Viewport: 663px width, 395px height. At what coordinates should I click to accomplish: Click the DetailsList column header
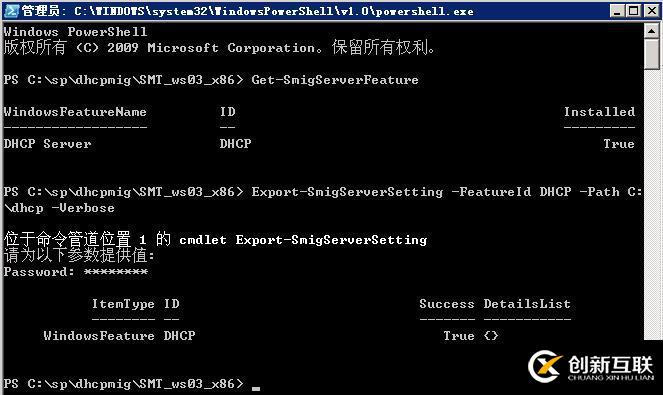(527, 304)
